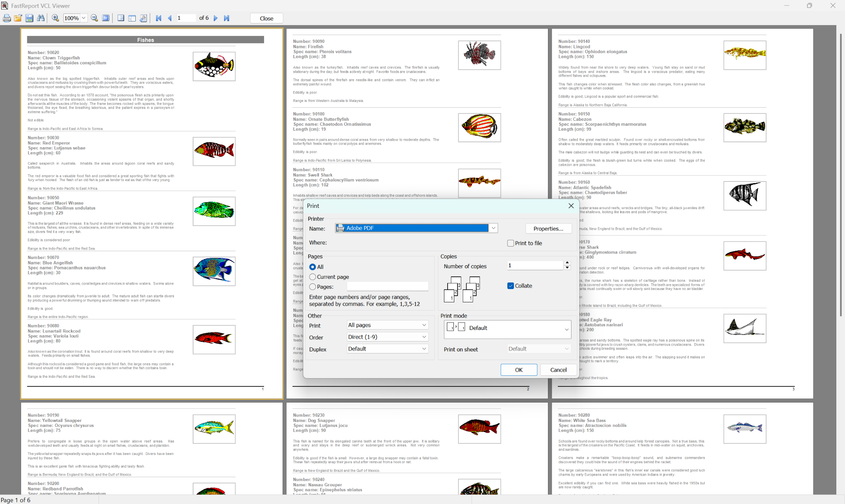The height and width of the screenshot is (504, 845).
Task: Click the Save floppy disk icon
Action: click(29, 18)
